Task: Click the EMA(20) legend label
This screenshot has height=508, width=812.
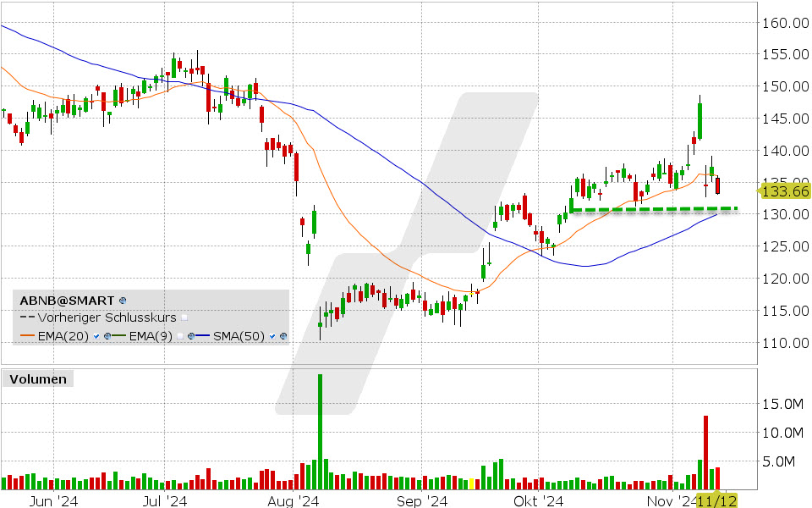Action: pyautogui.click(x=63, y=336)
